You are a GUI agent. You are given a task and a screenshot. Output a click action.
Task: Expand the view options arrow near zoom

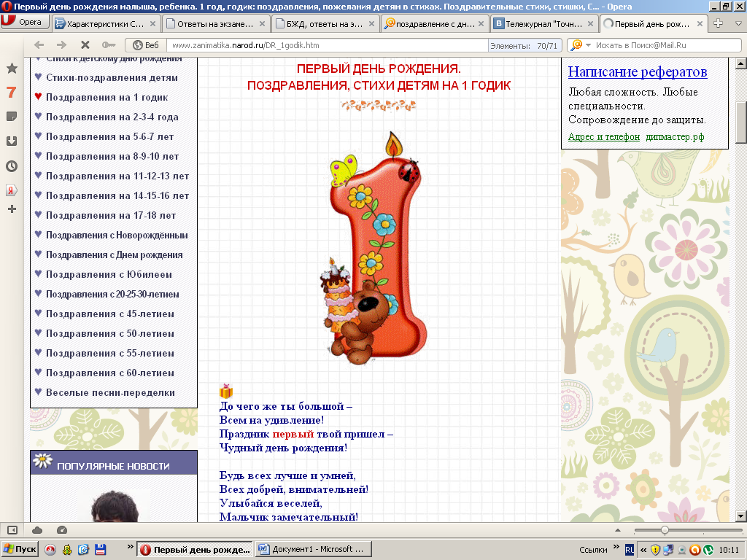pyautogui.click(x=618, y=530)
